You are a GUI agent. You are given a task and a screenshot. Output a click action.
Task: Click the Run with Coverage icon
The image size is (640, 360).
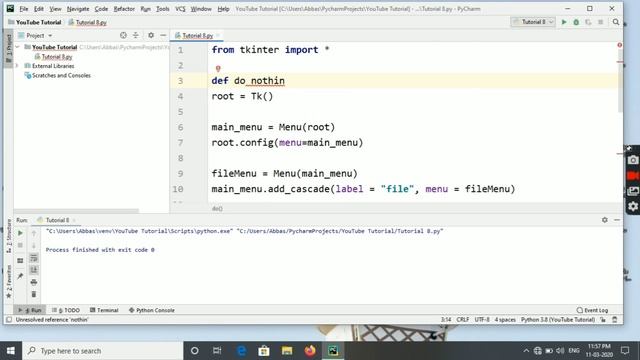[x=588, y=22]
